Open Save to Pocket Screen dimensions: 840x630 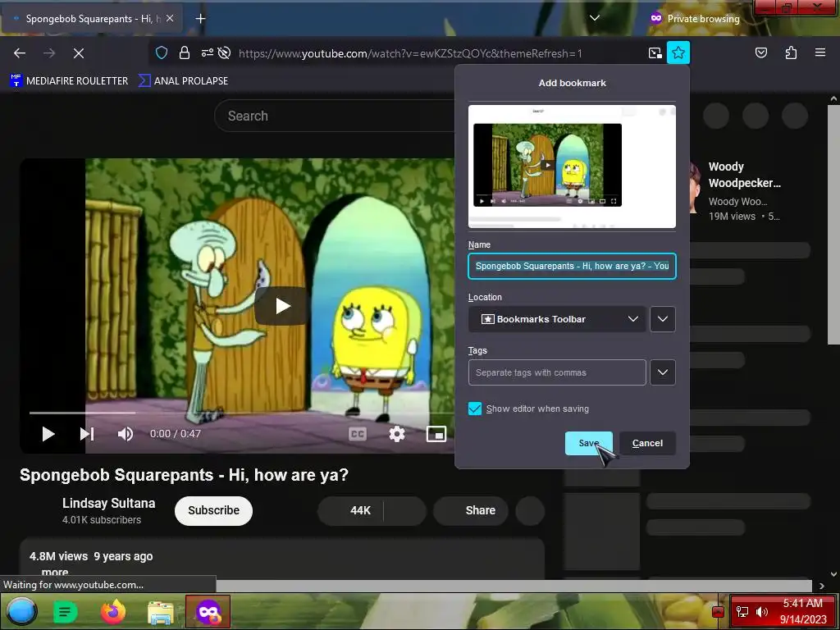tap(760, 52)
